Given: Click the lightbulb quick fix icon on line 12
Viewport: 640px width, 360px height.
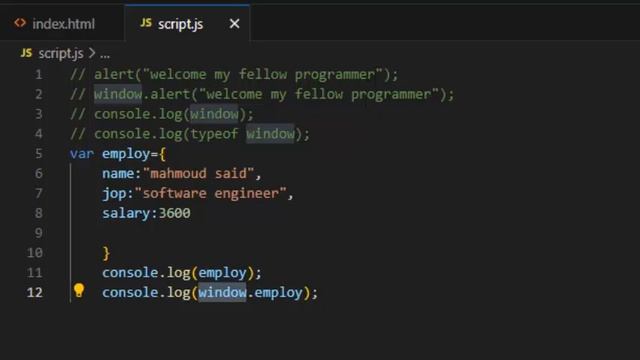Looking at the screenshot, I should coord(79,290).
